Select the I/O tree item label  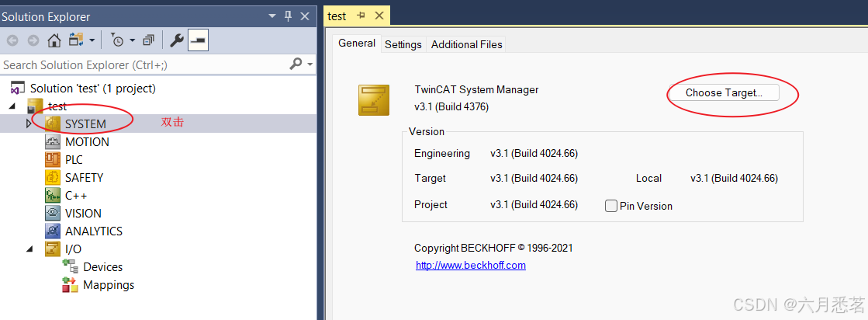click(73, 249)
